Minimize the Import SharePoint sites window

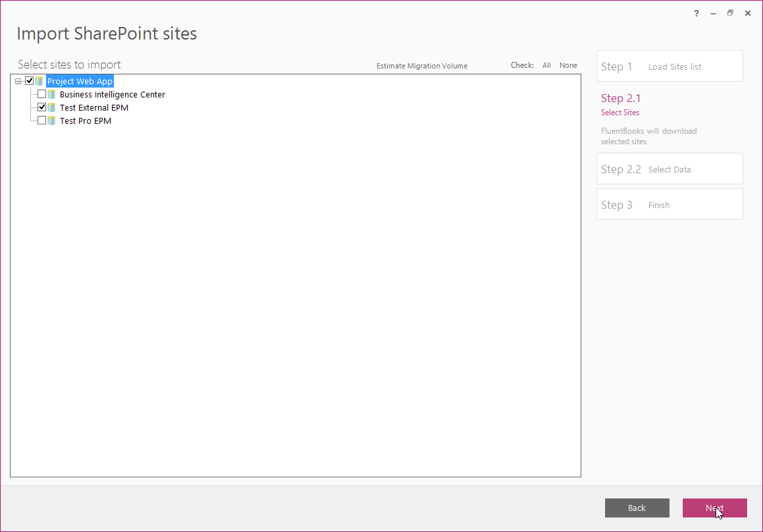[x=714, y=13]
